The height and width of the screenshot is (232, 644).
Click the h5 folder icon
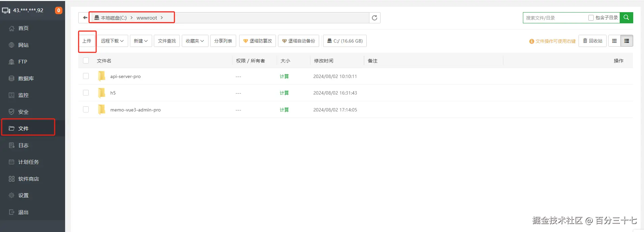point(102,93)
